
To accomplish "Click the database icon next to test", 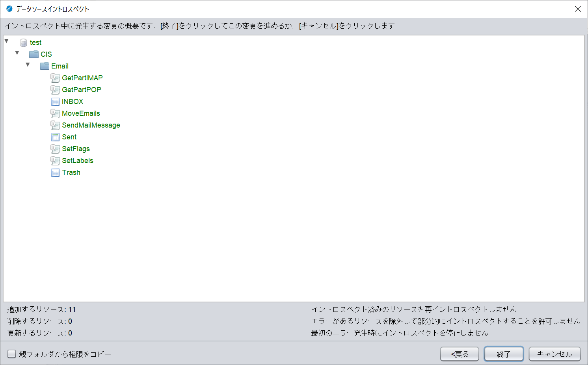I will click(x=23, y=43).
